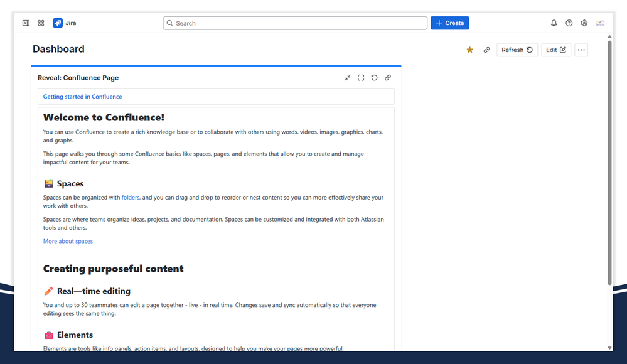Follow the folders hyperlink
627x364 pixels.
(131, 198)
